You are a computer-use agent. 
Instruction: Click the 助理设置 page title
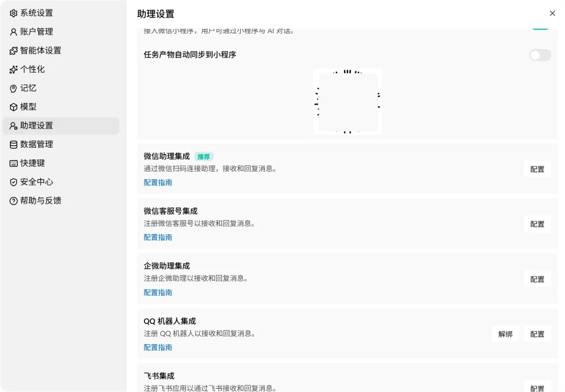(156, 14)
